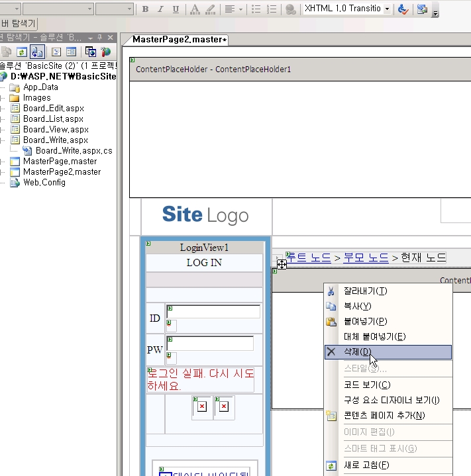The image size is (471, 476).
Task: Click the root node (루트 노드) breadcrumb link
Action: click(x=308, y=258)
